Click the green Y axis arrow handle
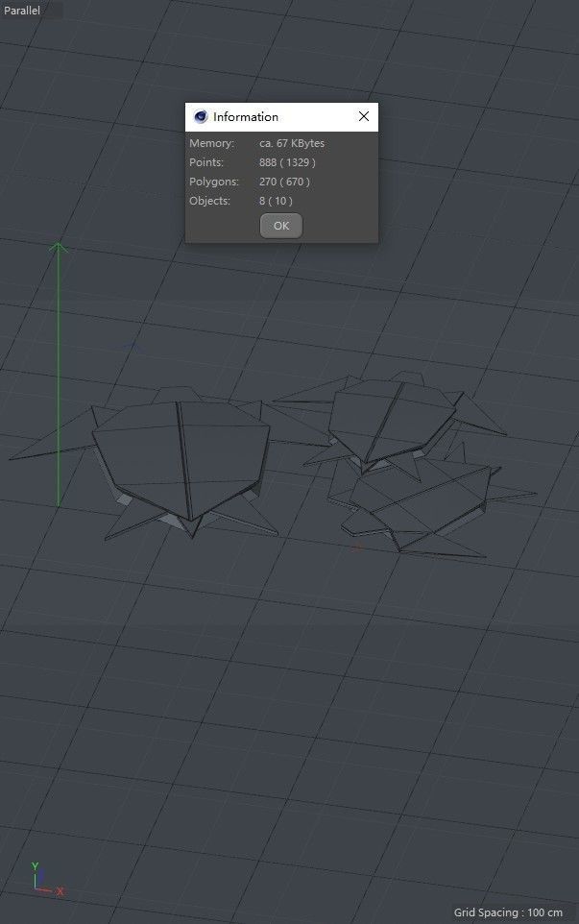 pyautogui.click(x=58, y=248)
